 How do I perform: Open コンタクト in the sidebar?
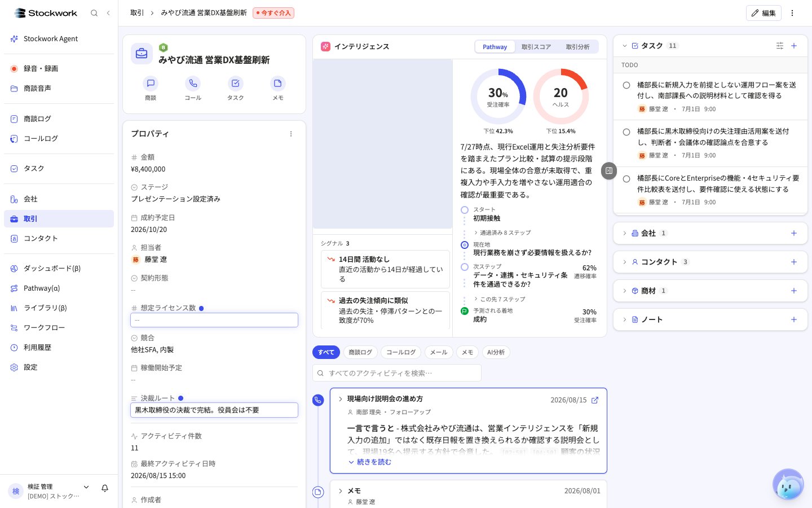[59, 238]
